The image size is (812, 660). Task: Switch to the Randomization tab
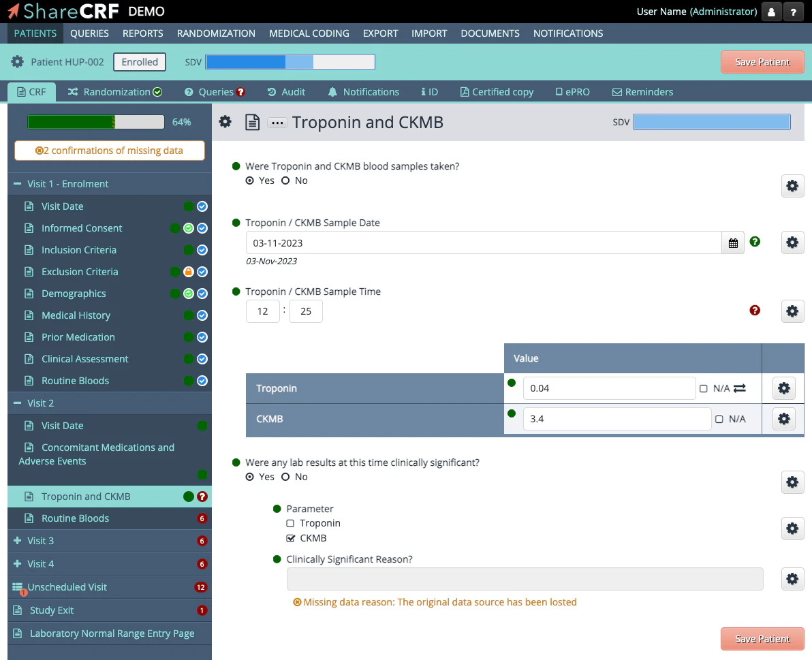point(114,92)
